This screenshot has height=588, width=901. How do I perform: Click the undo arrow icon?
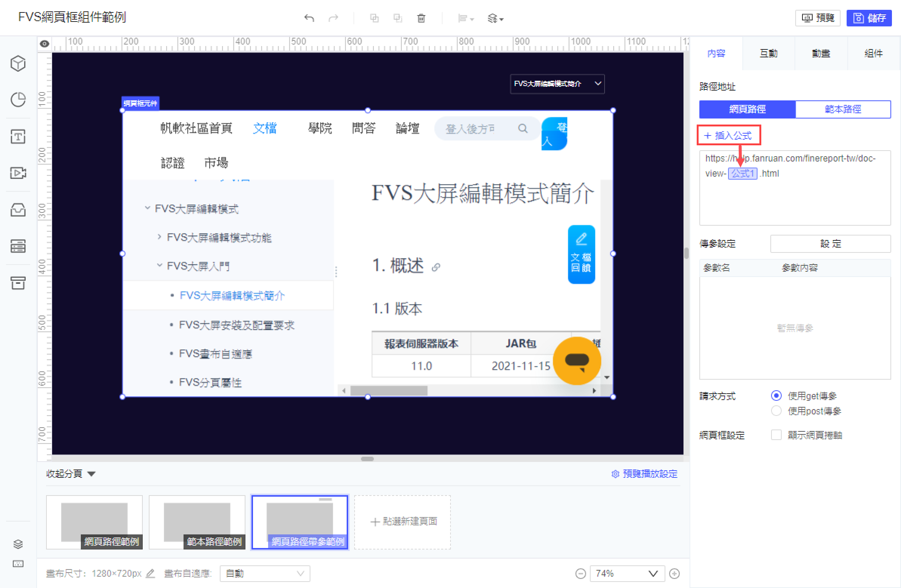pyautogui.click(x=309, y=18)
